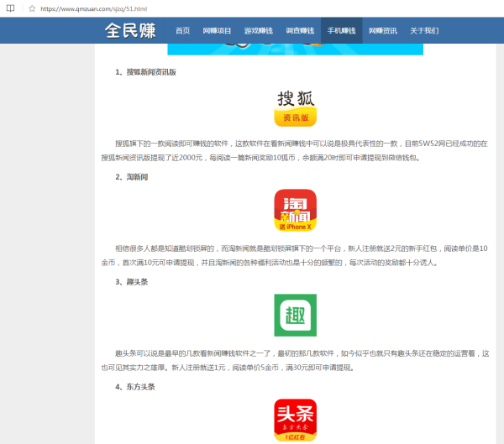Image resolution: width=504 pixels, height=444 pixels.
Task: Open the 首页 nav tab
Action: pyautogui.click(x=182, y=30)
